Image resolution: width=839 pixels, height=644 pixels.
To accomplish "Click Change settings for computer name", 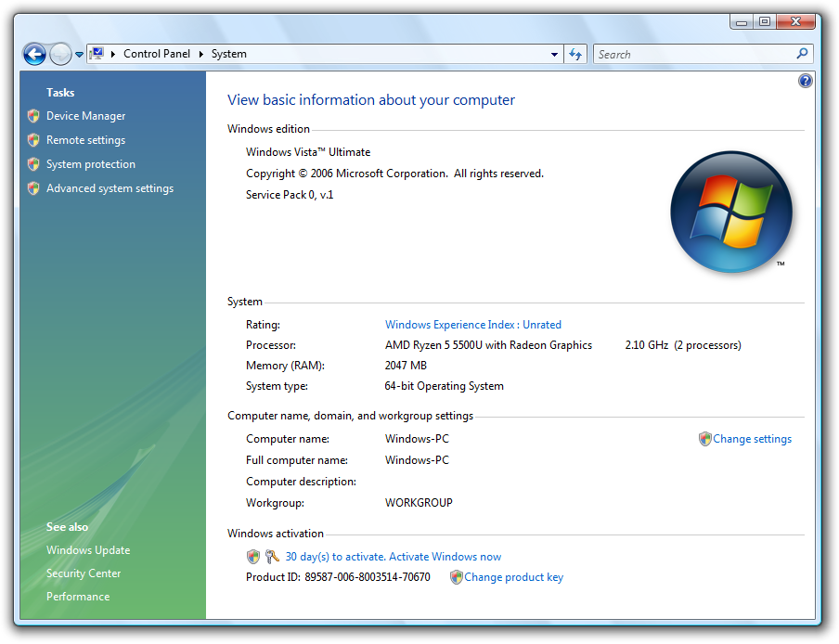I will point(752,439).
